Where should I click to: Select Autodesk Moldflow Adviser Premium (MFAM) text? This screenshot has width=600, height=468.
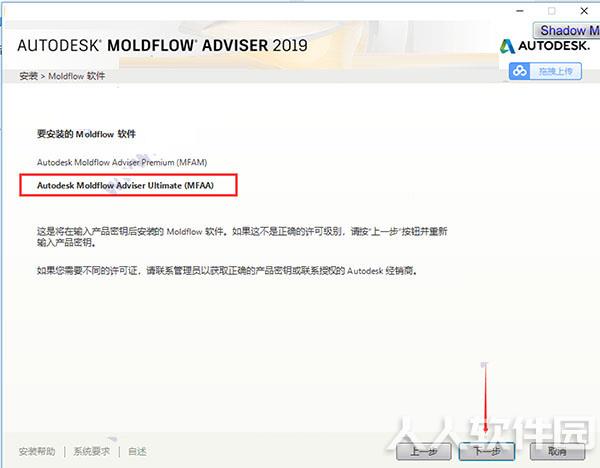[122, 162]
